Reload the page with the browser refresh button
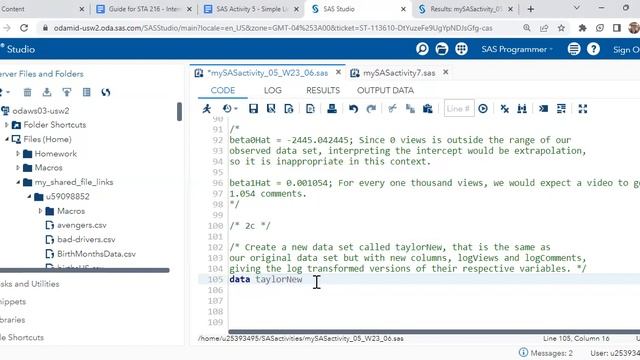 24,28
